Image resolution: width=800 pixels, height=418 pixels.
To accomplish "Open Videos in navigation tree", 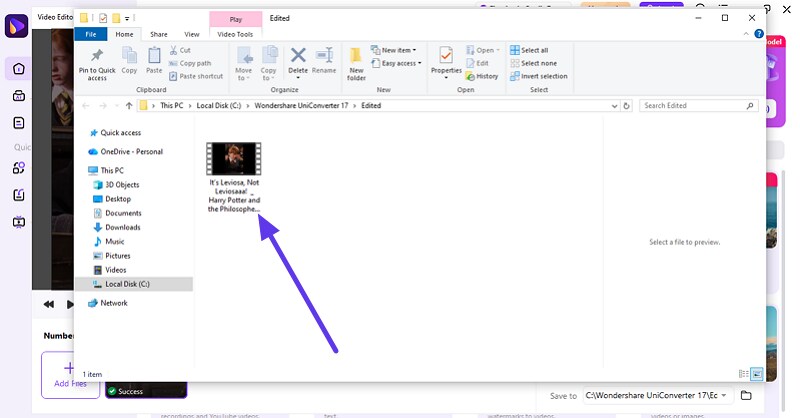I will pos(110,270).
